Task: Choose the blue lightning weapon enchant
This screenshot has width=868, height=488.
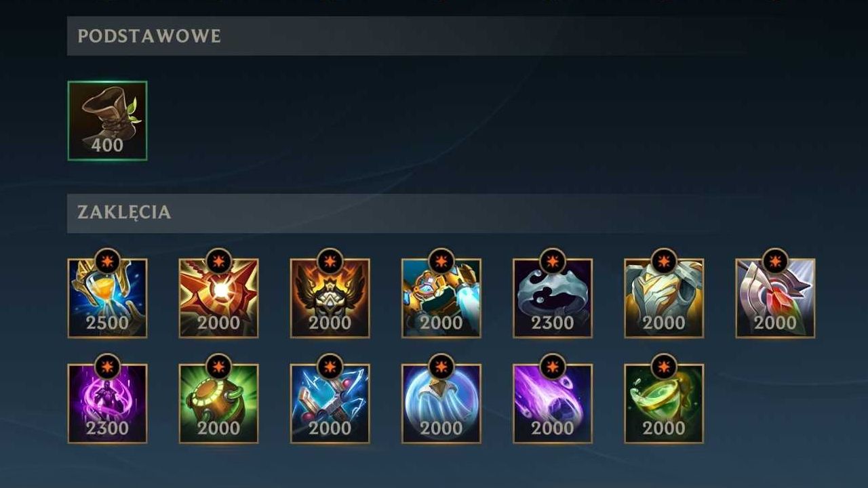Action: 330,404
